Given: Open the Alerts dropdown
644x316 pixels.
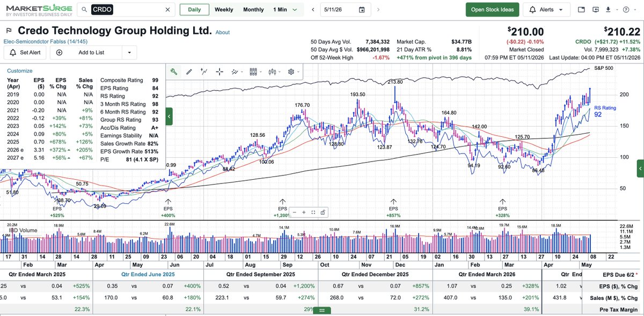Looking at the screenshot, I should (546, 10).
